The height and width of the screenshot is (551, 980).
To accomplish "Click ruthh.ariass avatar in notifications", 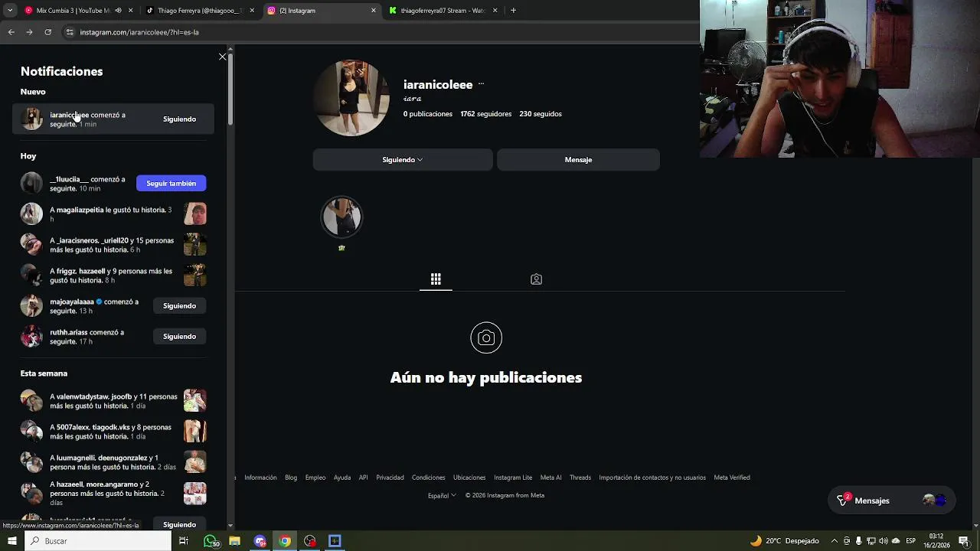I will tap(31, 337).
